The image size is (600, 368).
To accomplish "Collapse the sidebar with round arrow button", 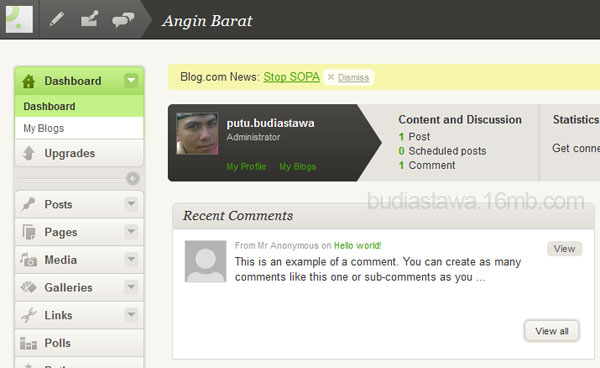I will [133, 178].
